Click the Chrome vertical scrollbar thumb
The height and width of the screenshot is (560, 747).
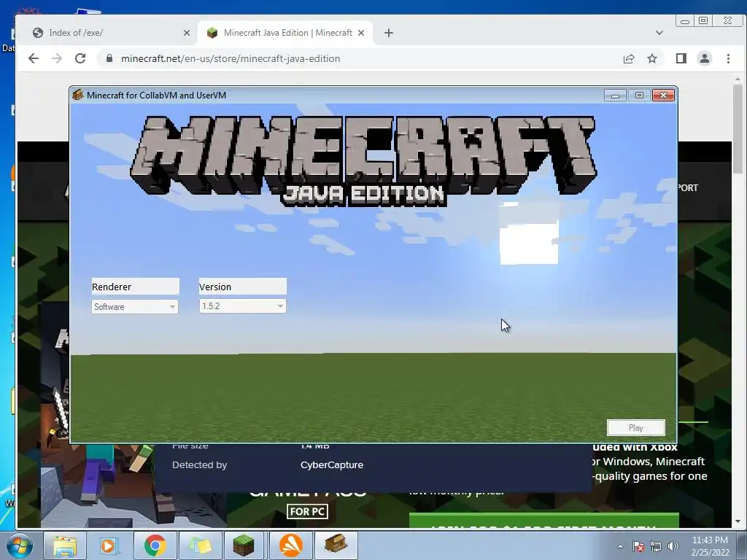738,128
